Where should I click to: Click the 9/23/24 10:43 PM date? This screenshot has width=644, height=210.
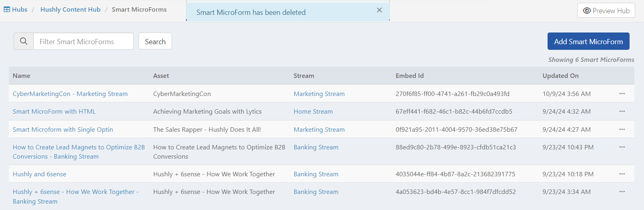point(568,147)
